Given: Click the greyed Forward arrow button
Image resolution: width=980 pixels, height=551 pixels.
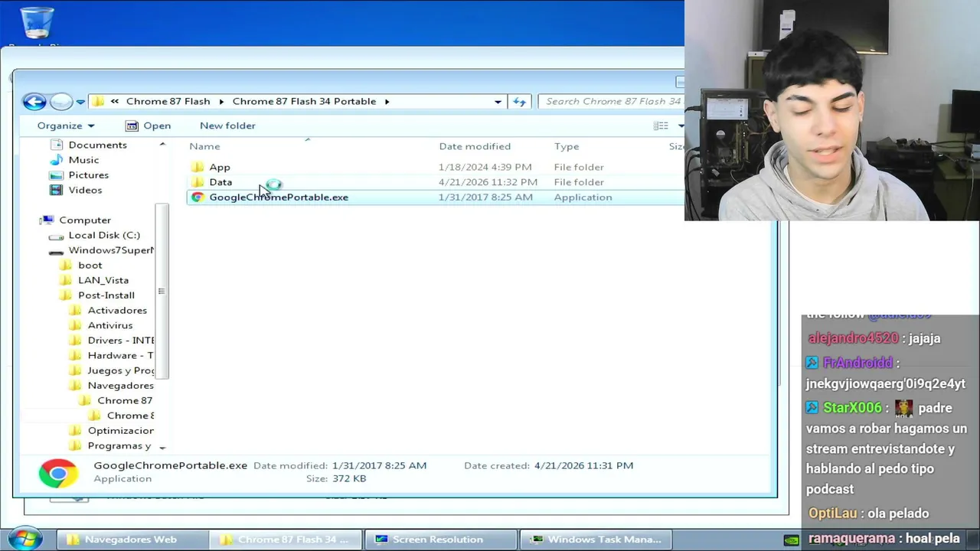Looking at the screenshot, I should (61, 101).
